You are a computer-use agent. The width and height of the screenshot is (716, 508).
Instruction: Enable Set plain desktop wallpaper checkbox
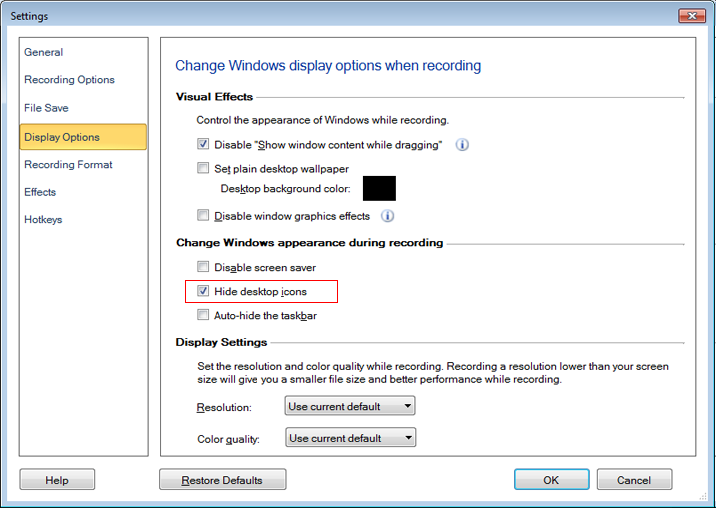203,168
